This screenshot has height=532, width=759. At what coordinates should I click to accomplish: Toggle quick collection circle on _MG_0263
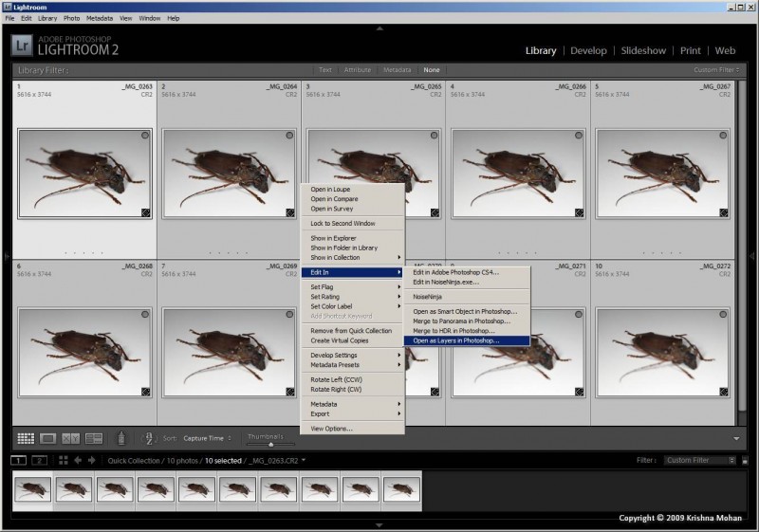point(145,136)
